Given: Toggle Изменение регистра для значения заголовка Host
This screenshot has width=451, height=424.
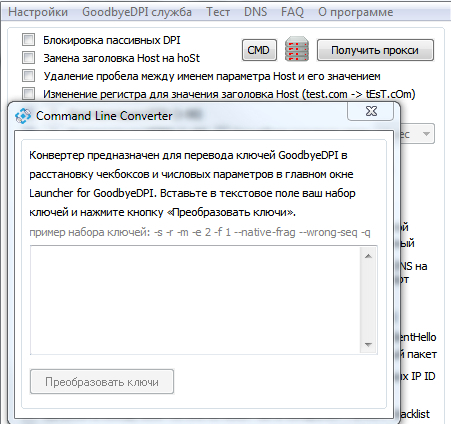Looking at the screenshot, I should [28, 94].
